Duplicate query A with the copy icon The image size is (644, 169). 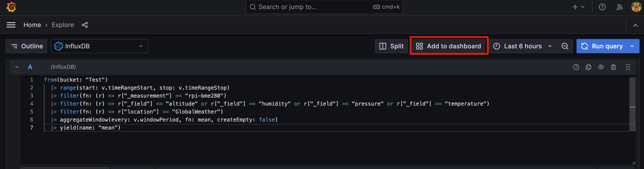(x=588, y=67)
